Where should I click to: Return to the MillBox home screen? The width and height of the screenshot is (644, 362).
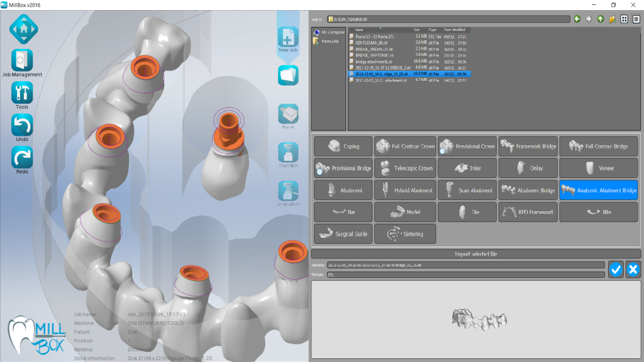point(23,28)
